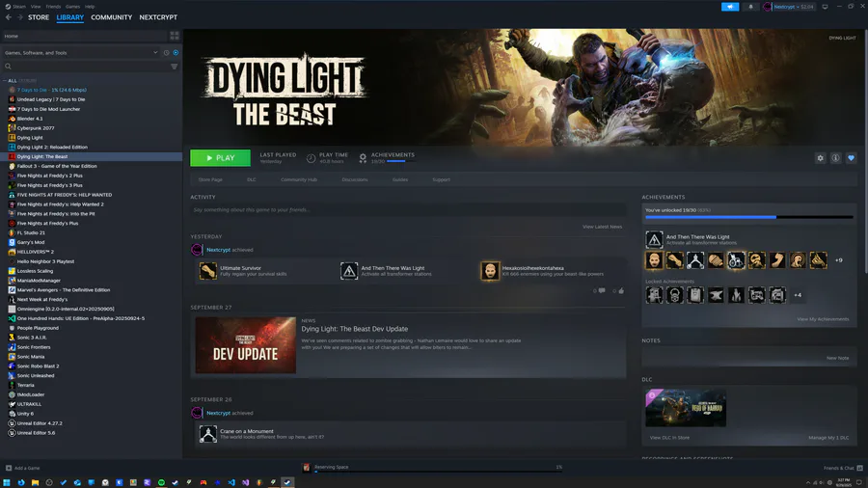This screenshot has width=868, height=488.
Task: Open the Friends & Chat button
Action: point(843,468)
